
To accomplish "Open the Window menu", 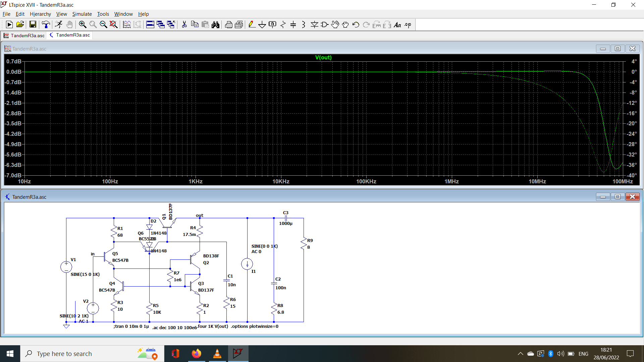I will click(x=123, y=14).
